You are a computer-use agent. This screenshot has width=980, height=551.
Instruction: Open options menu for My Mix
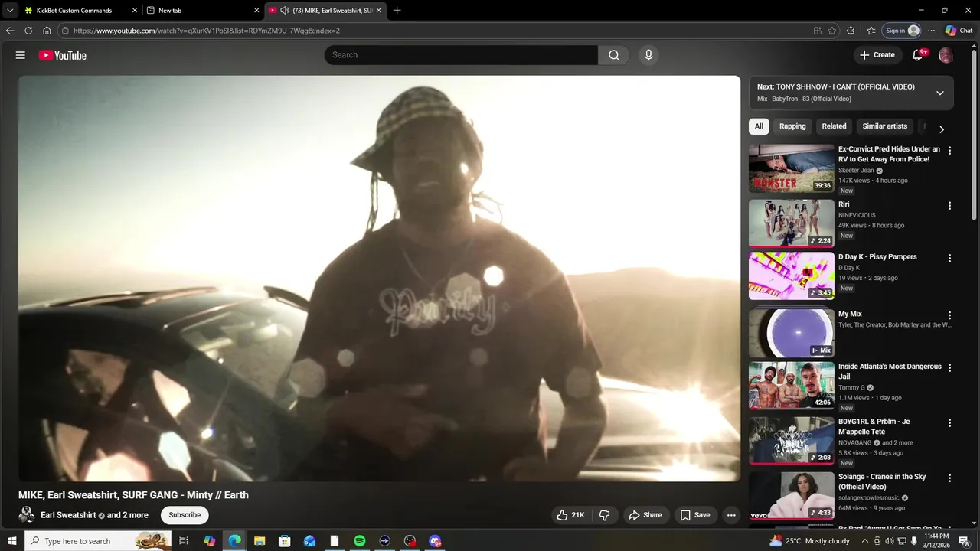[950, 315]
